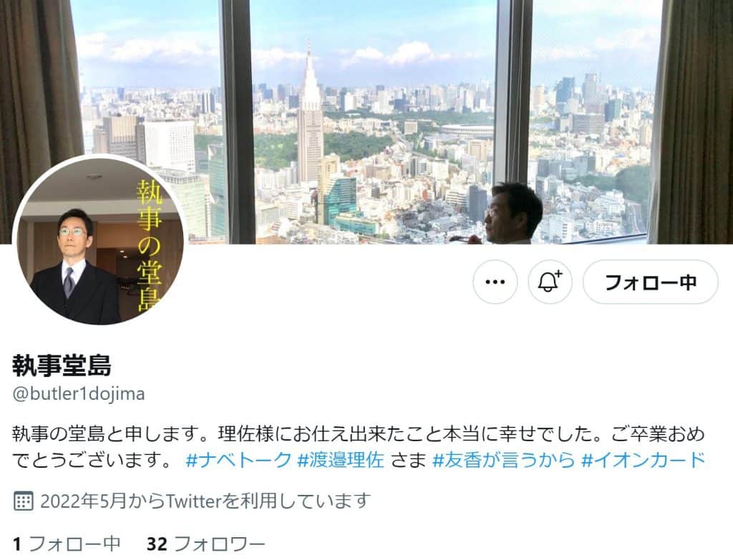Open hashtag #渡邉理佐
This screenshot has width=733, height=560.
341,460
